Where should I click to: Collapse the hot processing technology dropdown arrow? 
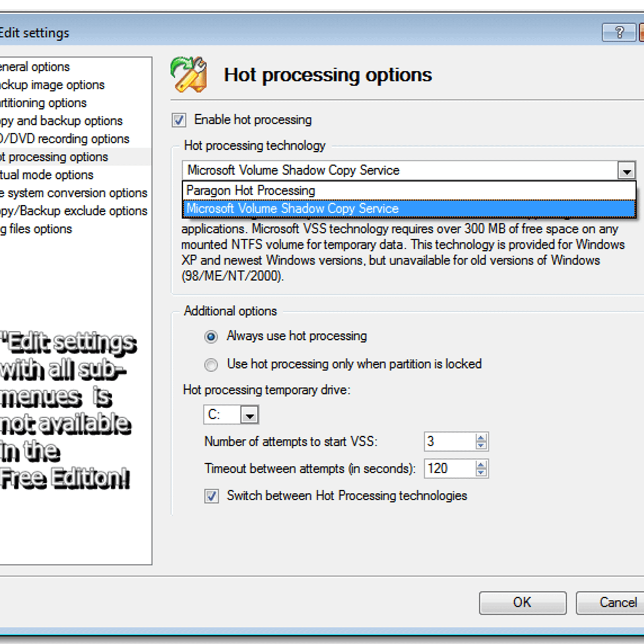pyautogui.click(x=626, y=171)
